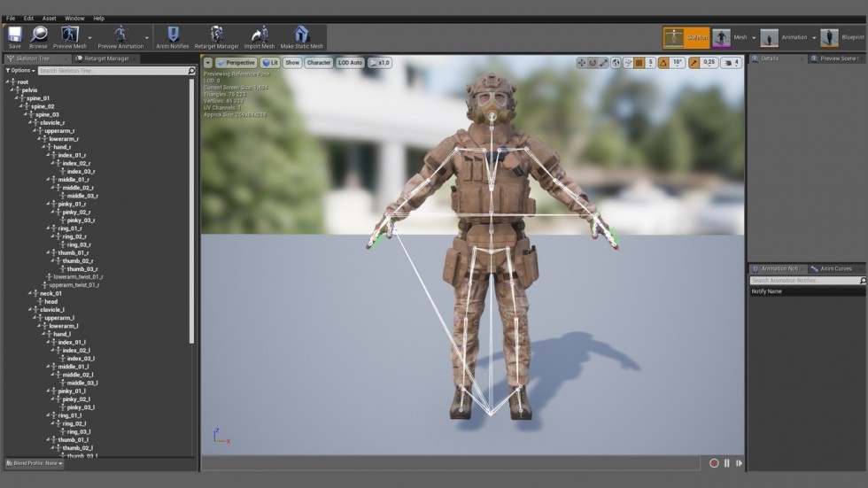Viewport: 868px width, 488px height.
Task: Open Mesh mode dropdown arrow
Action: (x=754, y=37)
